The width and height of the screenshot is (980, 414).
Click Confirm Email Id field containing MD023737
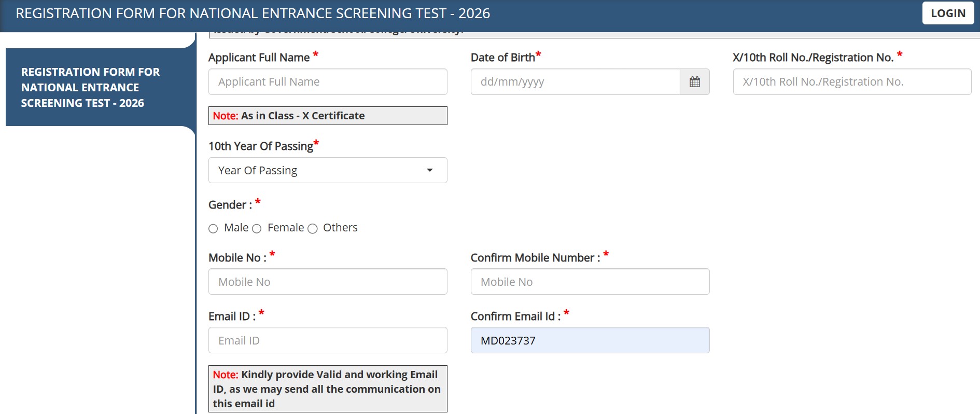click(590, 340)
